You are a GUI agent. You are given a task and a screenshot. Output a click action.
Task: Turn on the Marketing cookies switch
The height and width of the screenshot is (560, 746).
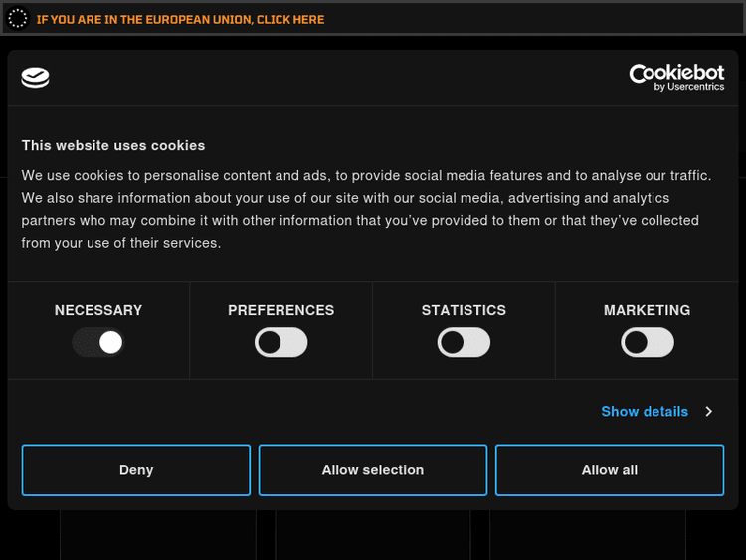[x=647, y=343]
